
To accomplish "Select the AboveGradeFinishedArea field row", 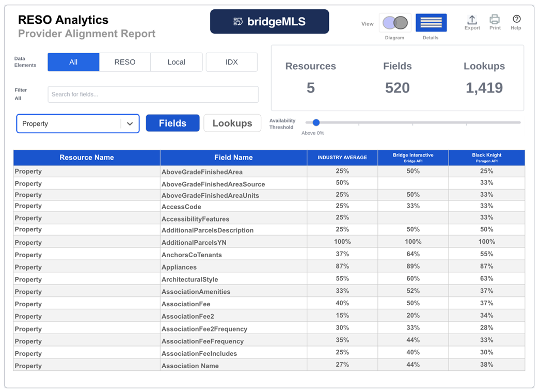I will [x=269, y=171].
